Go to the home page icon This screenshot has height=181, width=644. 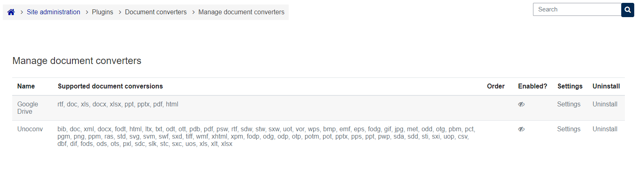coord(11,12)
